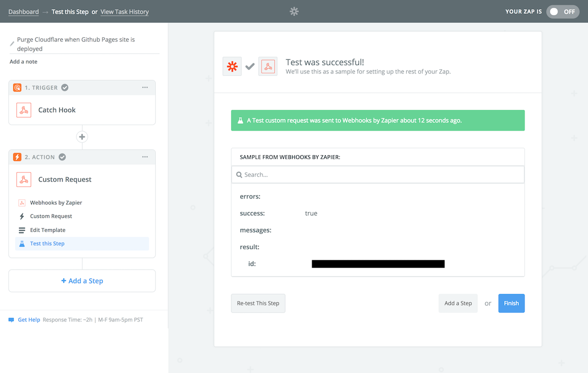This screenshot has width=588, height=373.
Task: Click the flask icon in green banner
Action: (241, 121)
